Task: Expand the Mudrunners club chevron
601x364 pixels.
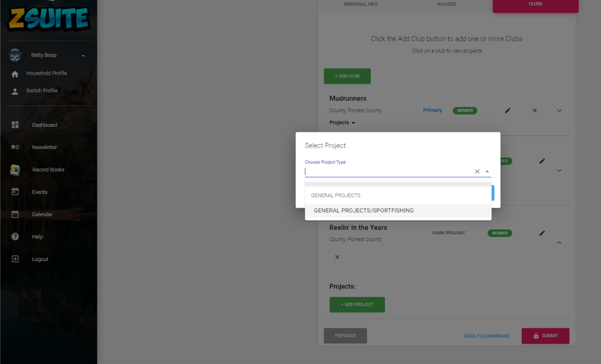Action: pos(559,111)
